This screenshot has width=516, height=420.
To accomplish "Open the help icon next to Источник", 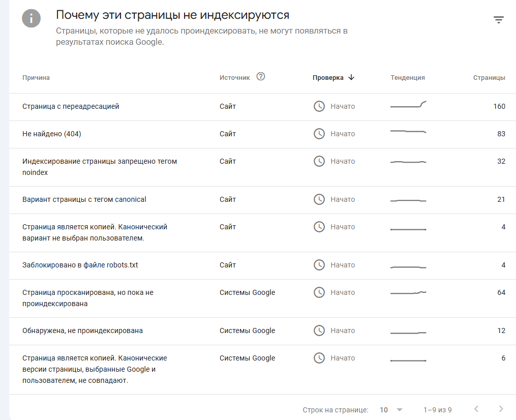I will point(261,77).
